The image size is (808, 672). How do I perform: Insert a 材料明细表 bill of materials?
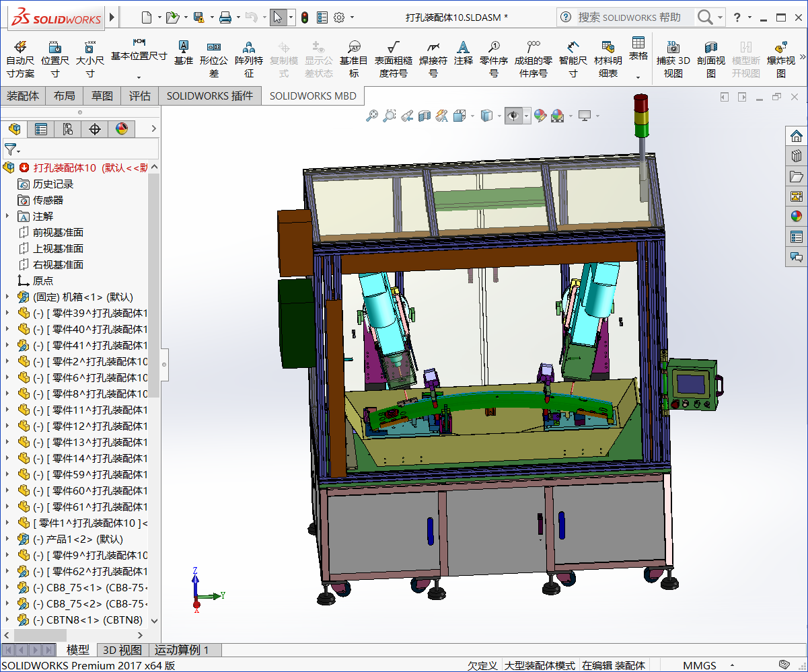(608, 59)
